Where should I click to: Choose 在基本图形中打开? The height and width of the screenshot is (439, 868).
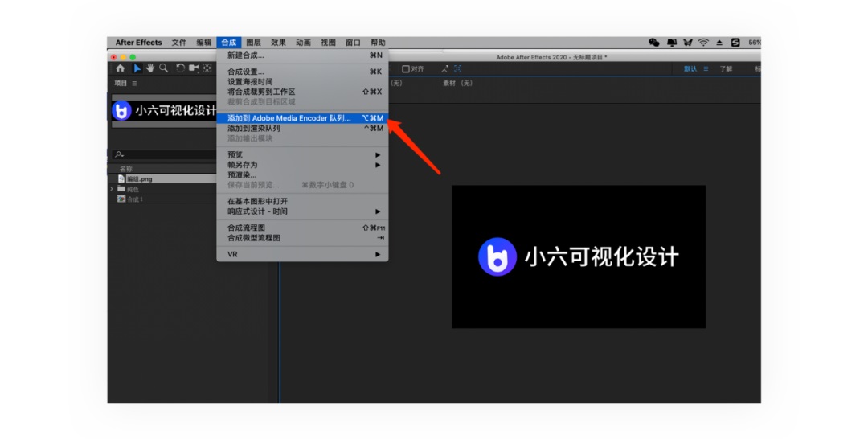pyautogui.click(x=302, y=201)
